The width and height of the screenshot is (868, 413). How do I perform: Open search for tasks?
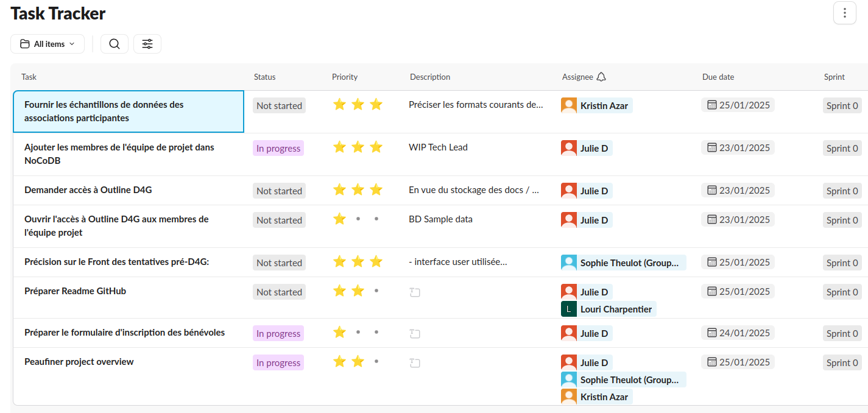[114, 44]
